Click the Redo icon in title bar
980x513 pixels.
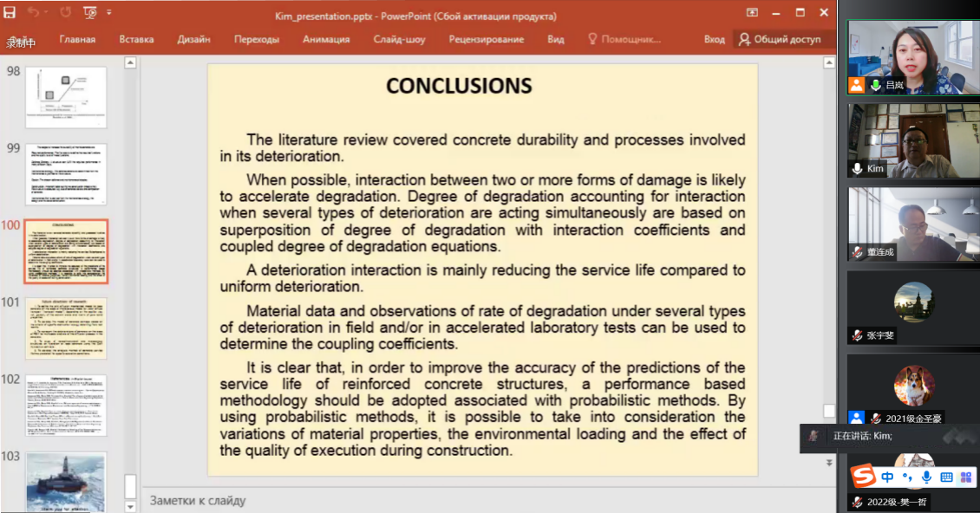65,13
